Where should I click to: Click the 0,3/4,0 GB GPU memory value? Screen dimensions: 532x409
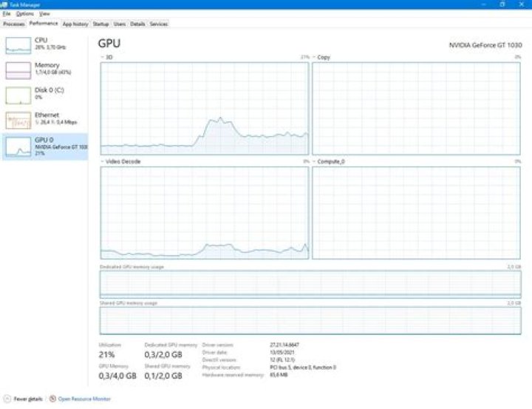point(117,376)
